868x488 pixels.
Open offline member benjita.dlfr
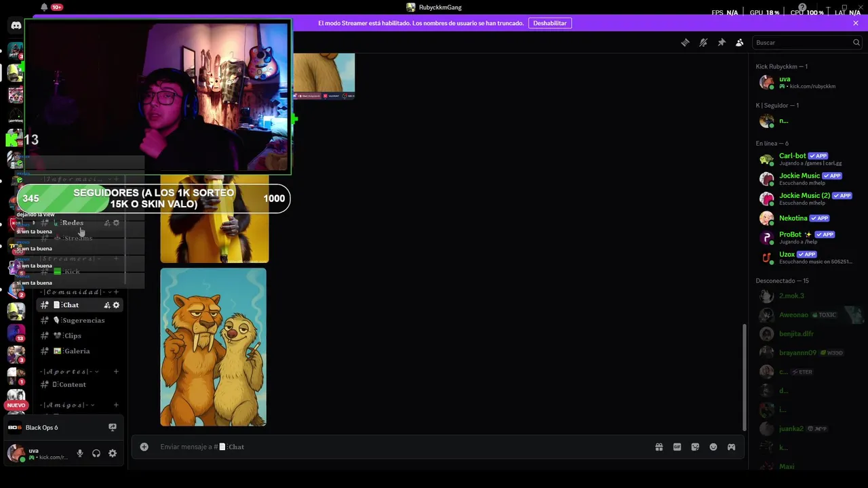(807, 334)
